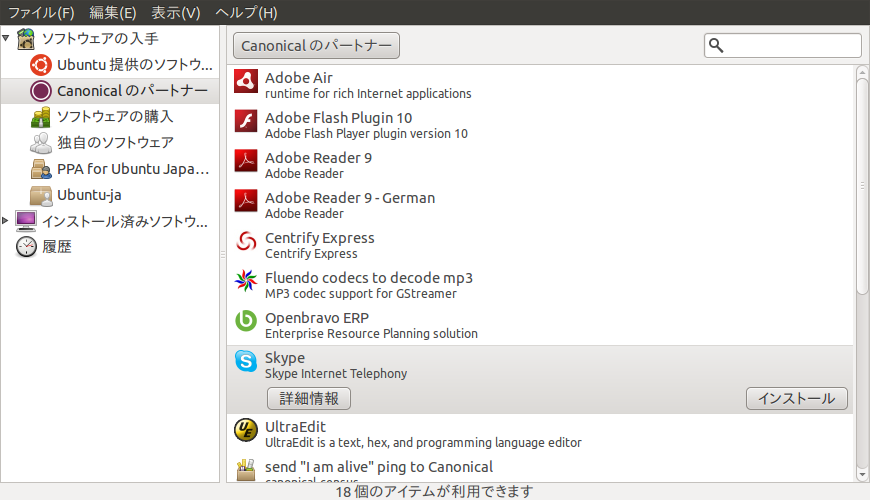This screenshot has width=870, height=500.
Task: Click '18 個のアイテムが利用できます' status text
Action: tap(434, 492)
